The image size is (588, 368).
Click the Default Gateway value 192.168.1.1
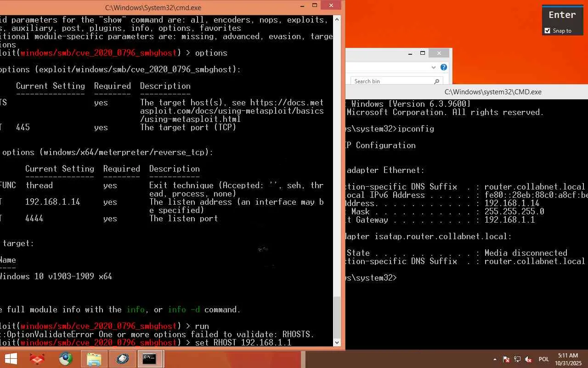(510, 220)
